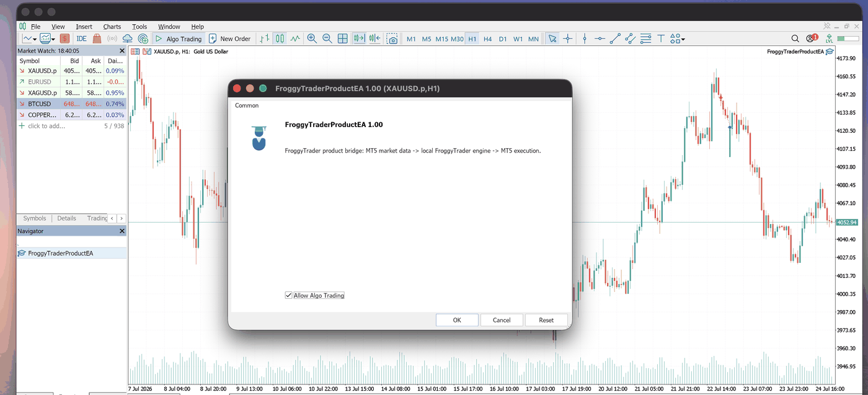Select BTCUSD row in Market Watch
The width and height of the screenshot is (868, 395).
[71, 104]
